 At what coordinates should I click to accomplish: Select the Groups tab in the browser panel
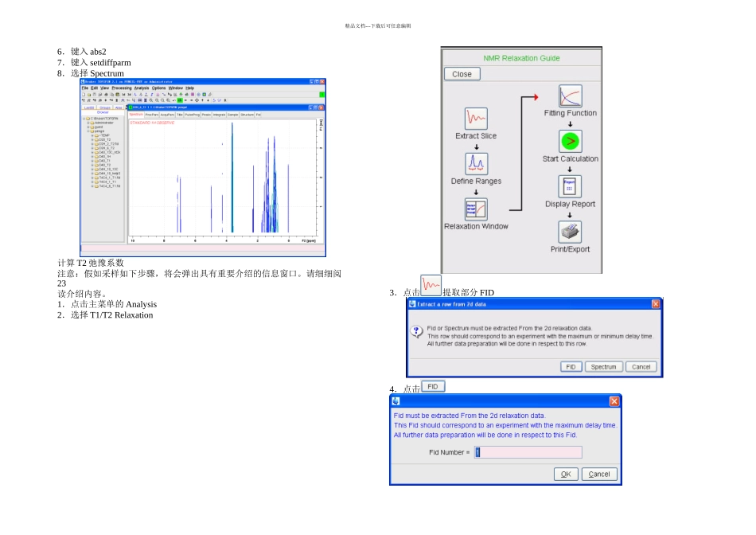[x=105, y=107]
